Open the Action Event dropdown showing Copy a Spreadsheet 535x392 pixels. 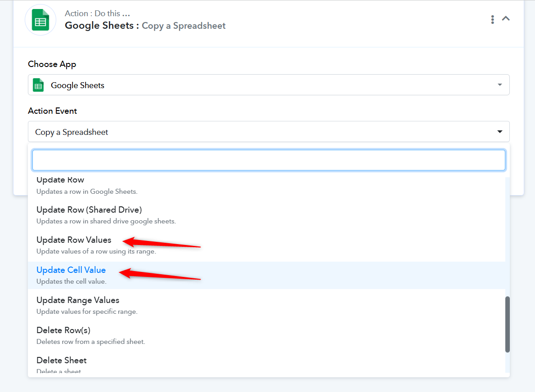coord(269,132)
